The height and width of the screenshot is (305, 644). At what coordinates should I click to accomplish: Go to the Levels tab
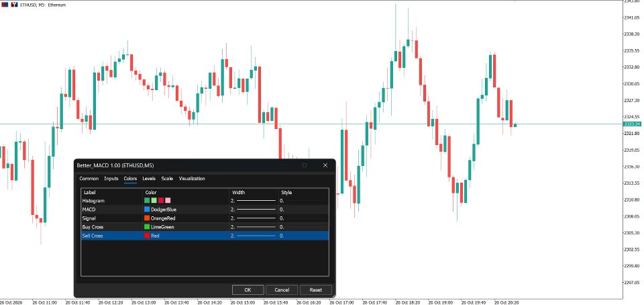tap(149, 179)
